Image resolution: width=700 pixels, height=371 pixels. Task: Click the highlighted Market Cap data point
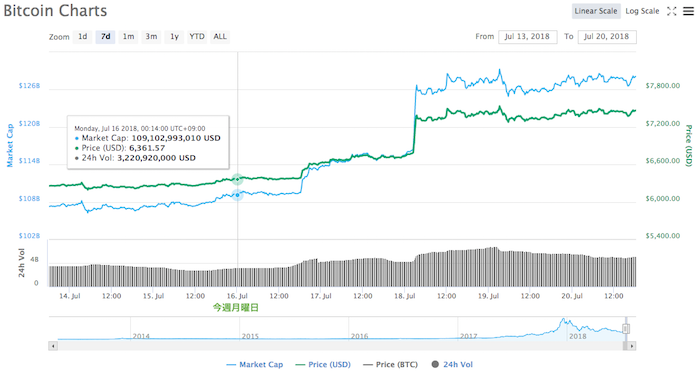pos(238,195)
